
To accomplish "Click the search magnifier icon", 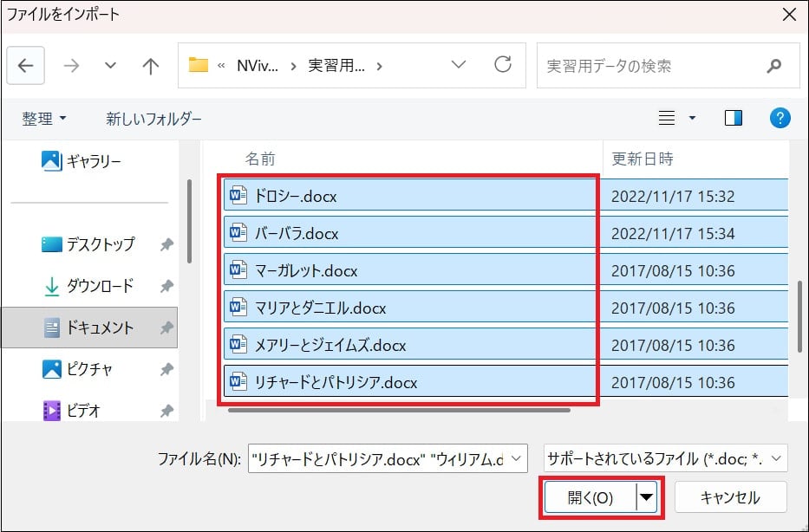I will point(774,66).
